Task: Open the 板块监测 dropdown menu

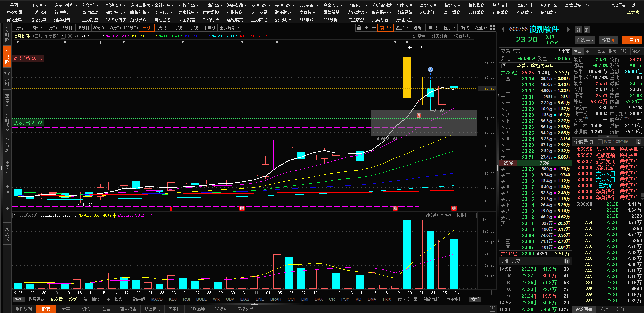Action: point(116,5)
